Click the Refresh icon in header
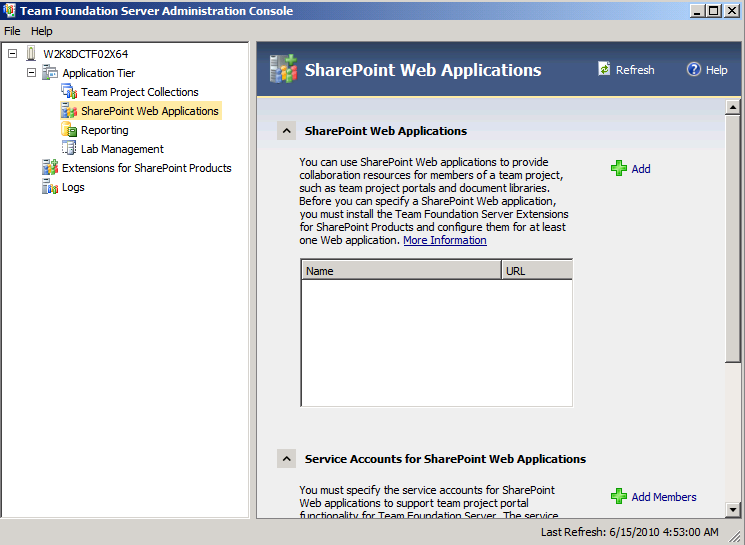Image resolution: width=745 pixels, height=545 pixels. tap(604, 69)
